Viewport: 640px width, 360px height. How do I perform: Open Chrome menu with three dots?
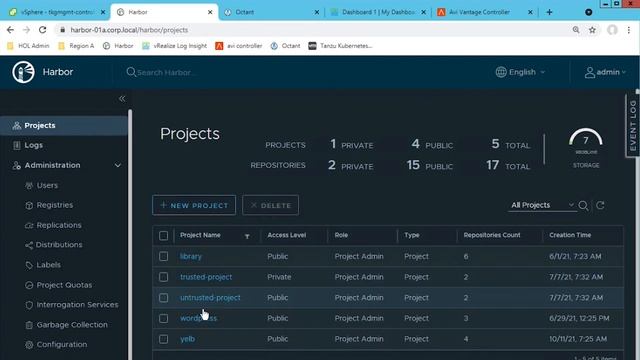coord(629,30)
